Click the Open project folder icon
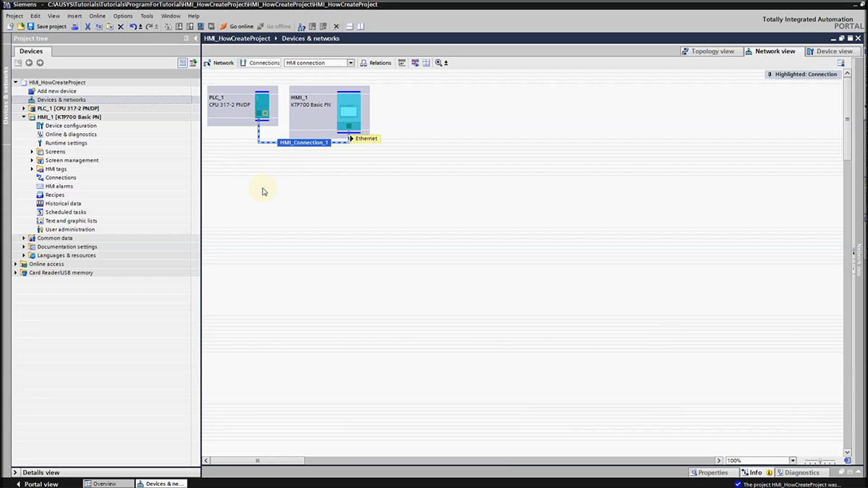The width and height of the screenshot is (868, 488). [21, 26]
